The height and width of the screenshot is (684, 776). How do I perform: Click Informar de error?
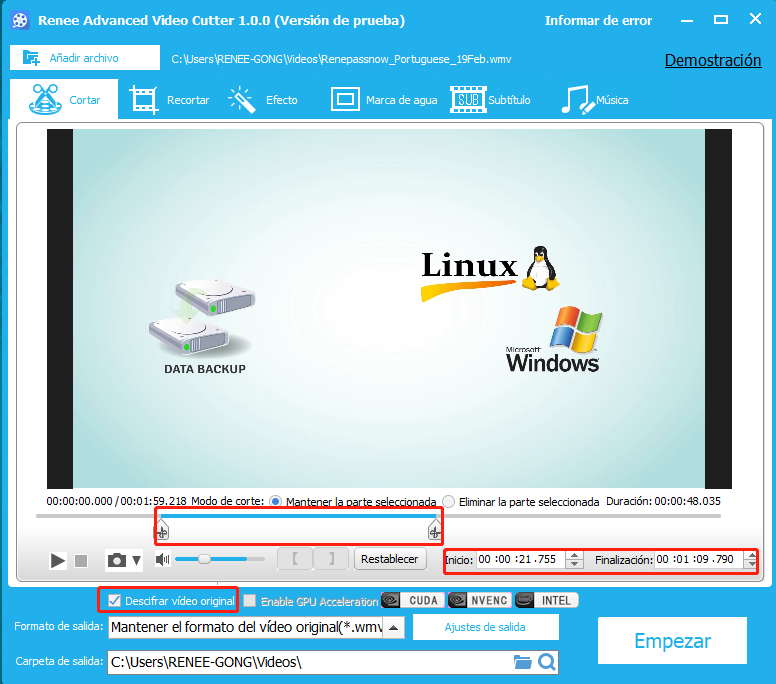598,21
